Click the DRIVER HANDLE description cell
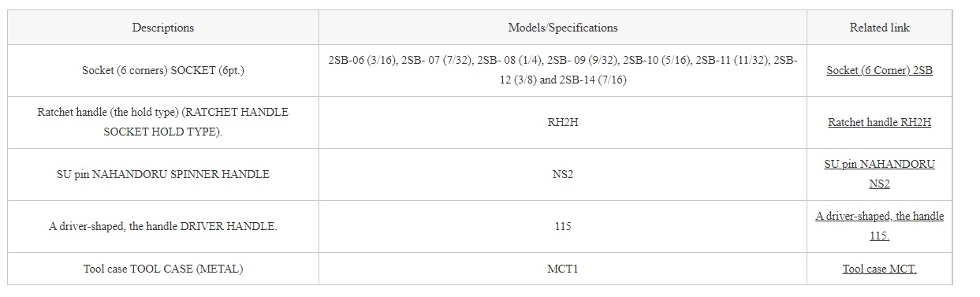Screen dimensions: 980x297 (163, 226)
